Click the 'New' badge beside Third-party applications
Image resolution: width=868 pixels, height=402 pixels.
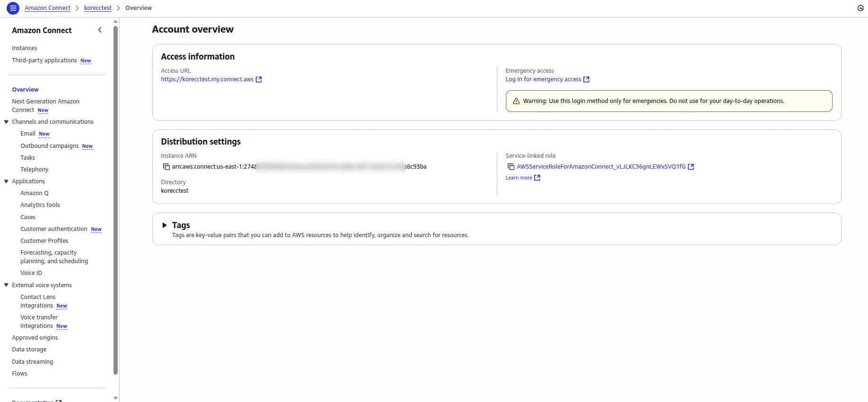click(x=86, y=61)
